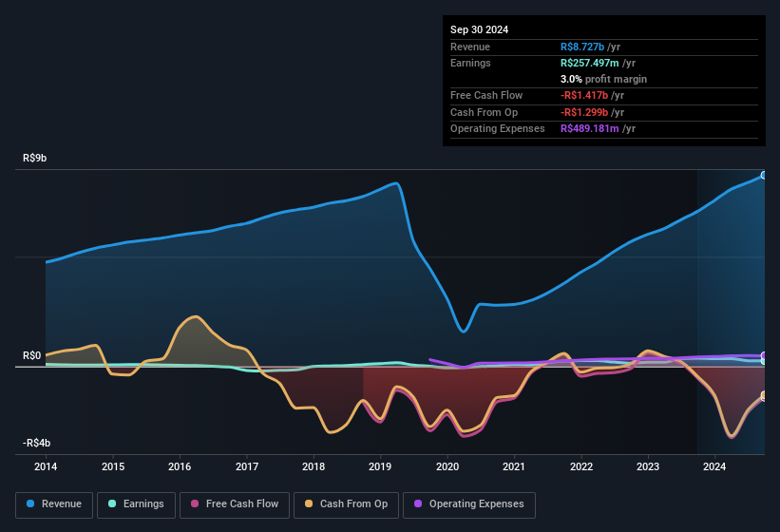Toggle the Revenue legend button
Image resolution: width=780 pixels, height=532 pixels.
(x=55, y=504)
